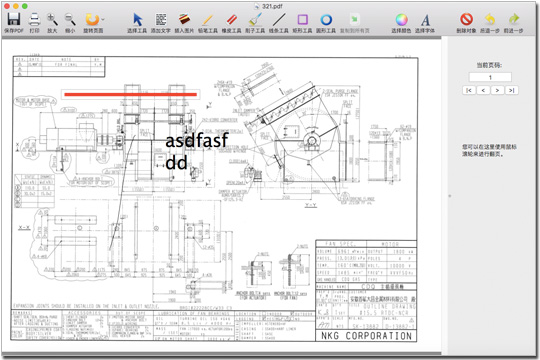This screenshot has width=540, height=360.
Task: Select the blue arrow selection tool
Action: pyautogui.click(x=137, y=20)
